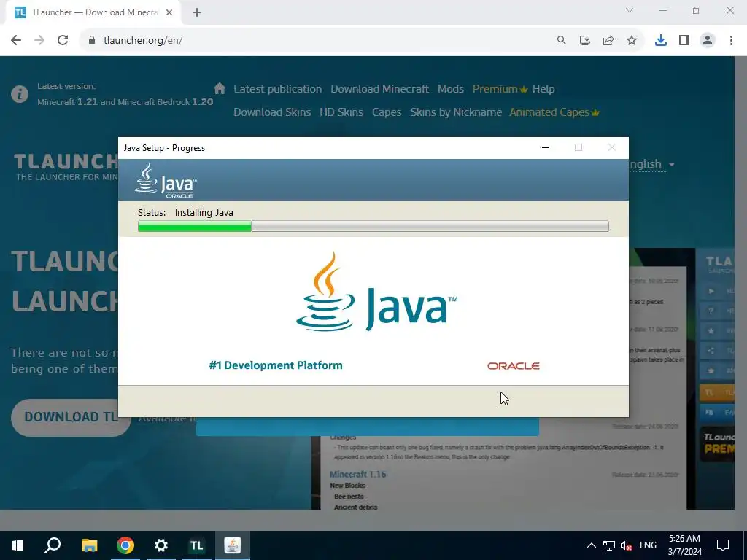Click the home icon on TLauncher site
This screenshot has height=560, width=747.
pyautogui.click(x=220, y=88)
